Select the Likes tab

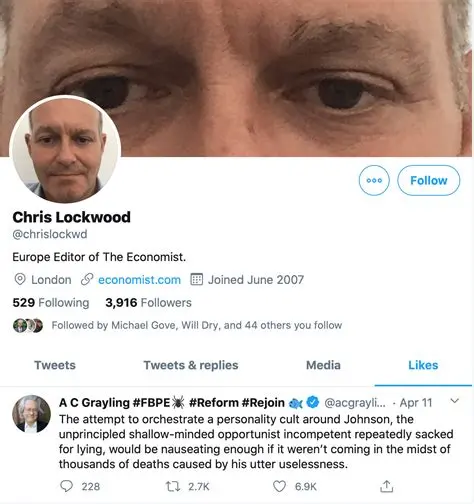click(x=423, y=365)
